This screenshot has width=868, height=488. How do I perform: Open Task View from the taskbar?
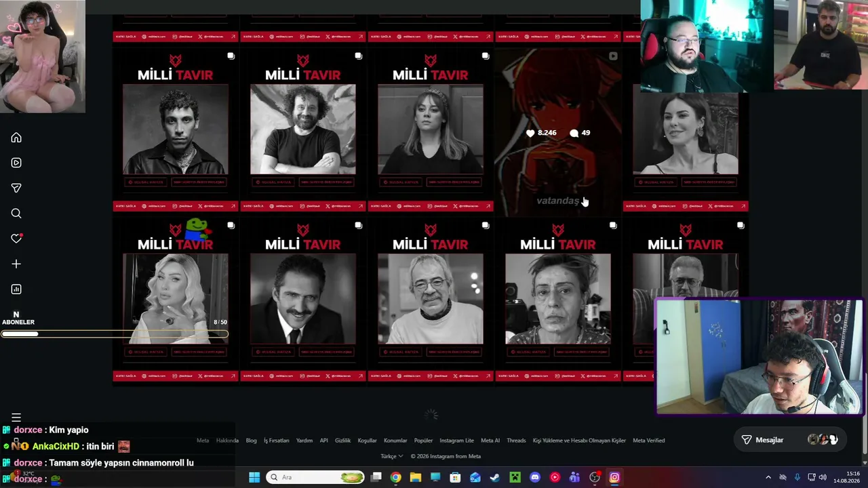[376, 478]
